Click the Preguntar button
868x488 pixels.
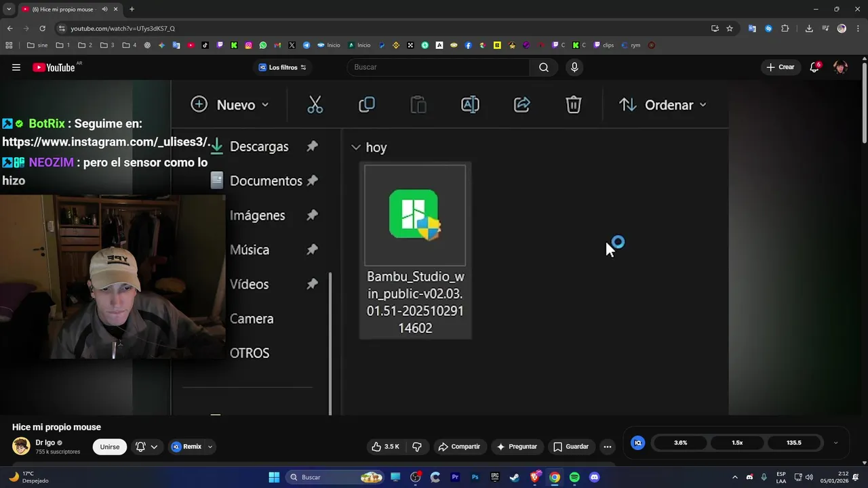[x=517, y=447]
